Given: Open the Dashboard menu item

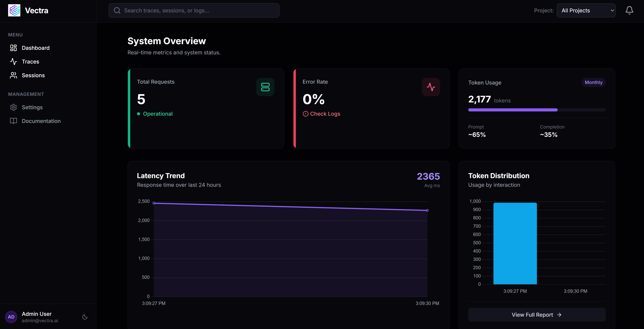Looking at the screenshot, I should (36, 48).
